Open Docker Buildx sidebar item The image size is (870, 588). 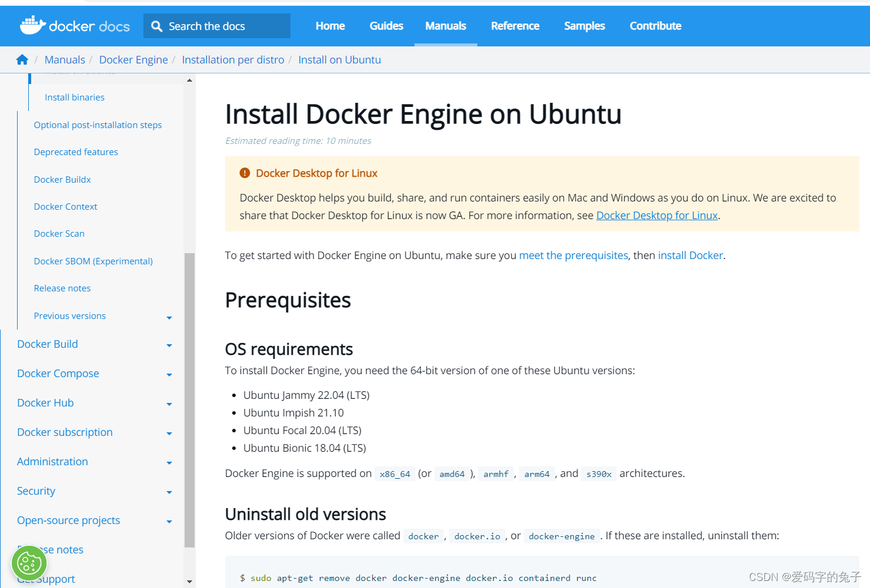pos(62,179)
